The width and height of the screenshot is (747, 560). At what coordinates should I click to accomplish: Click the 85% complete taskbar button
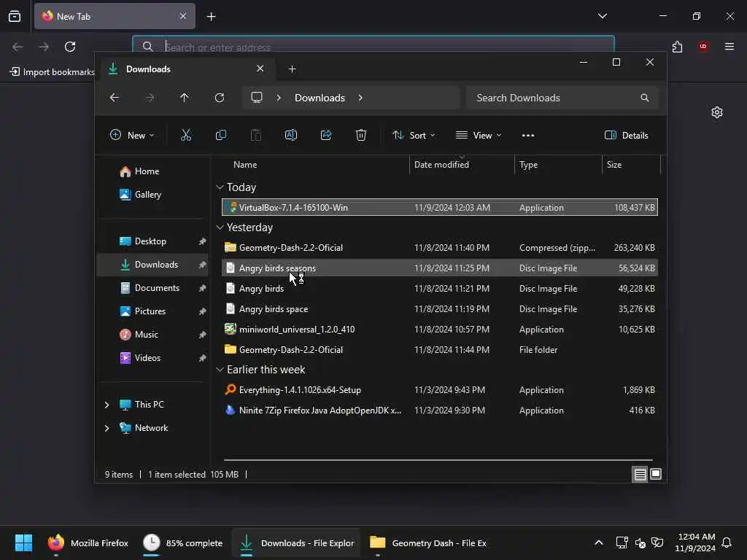(183, 542)
